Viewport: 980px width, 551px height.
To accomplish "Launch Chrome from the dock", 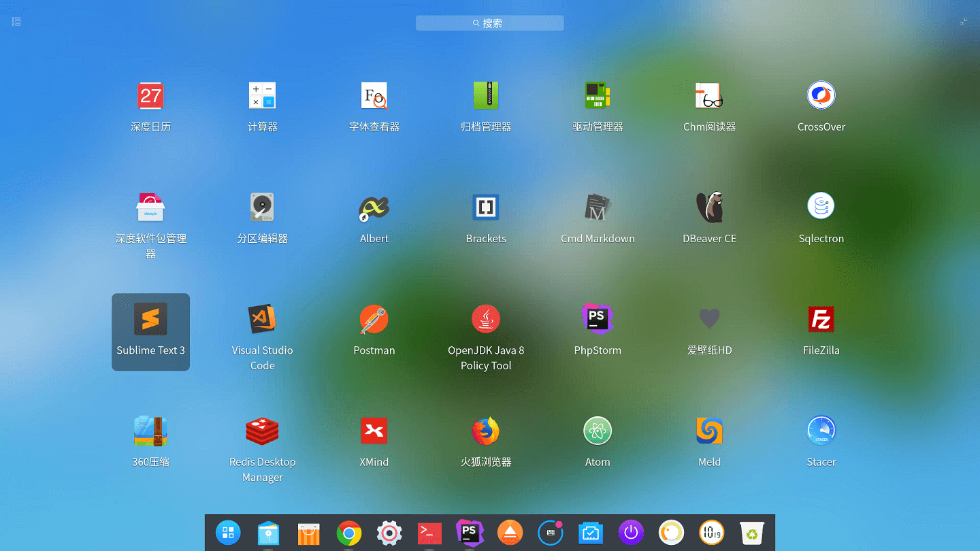I will (x=349, y=533).
